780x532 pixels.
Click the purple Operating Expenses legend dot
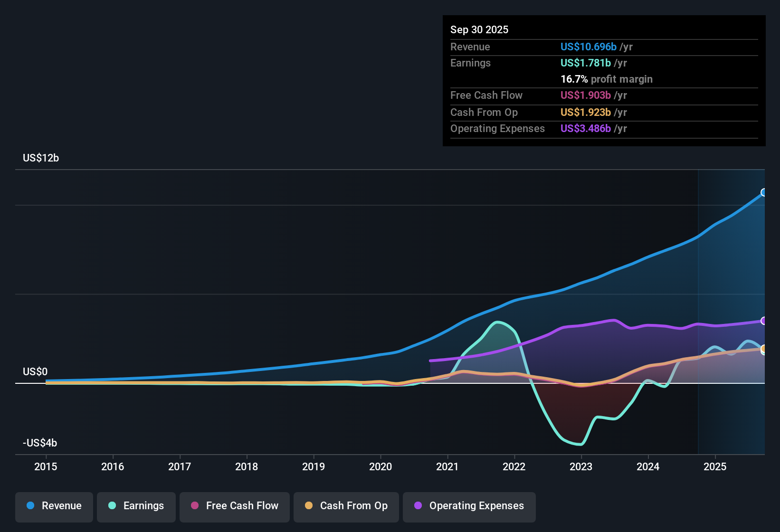pyautogui.click(x=418, y=506)
